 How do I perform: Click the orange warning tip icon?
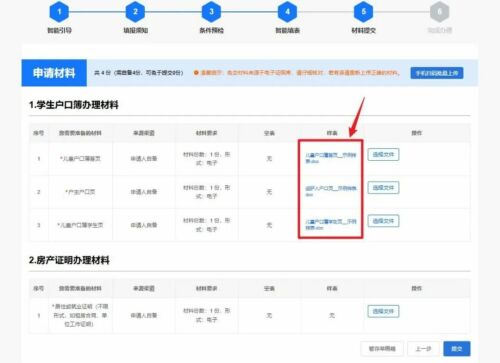point(196,73)
